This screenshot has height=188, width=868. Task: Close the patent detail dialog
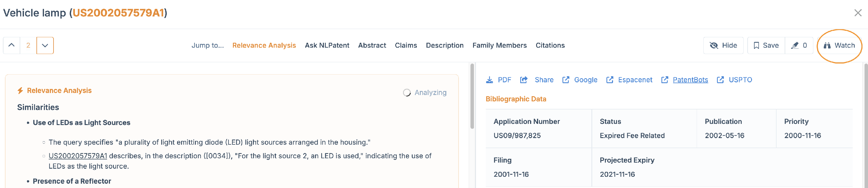[x=858, y=13]
